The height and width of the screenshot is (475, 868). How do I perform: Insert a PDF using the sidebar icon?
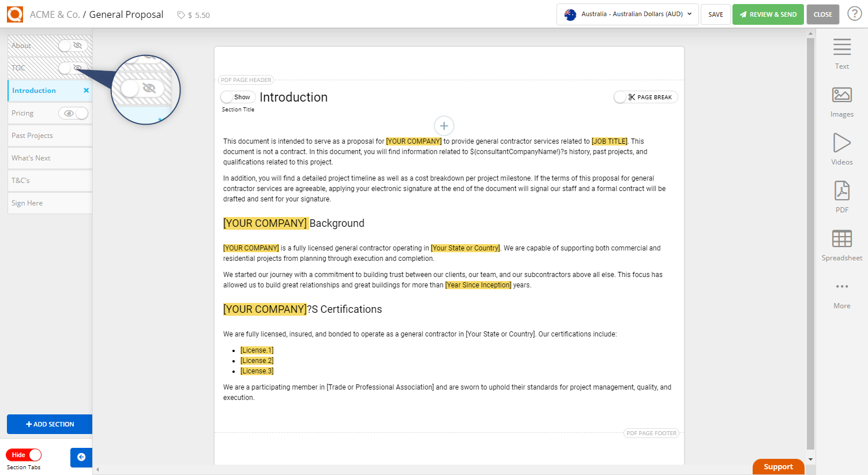pos(841,195)
